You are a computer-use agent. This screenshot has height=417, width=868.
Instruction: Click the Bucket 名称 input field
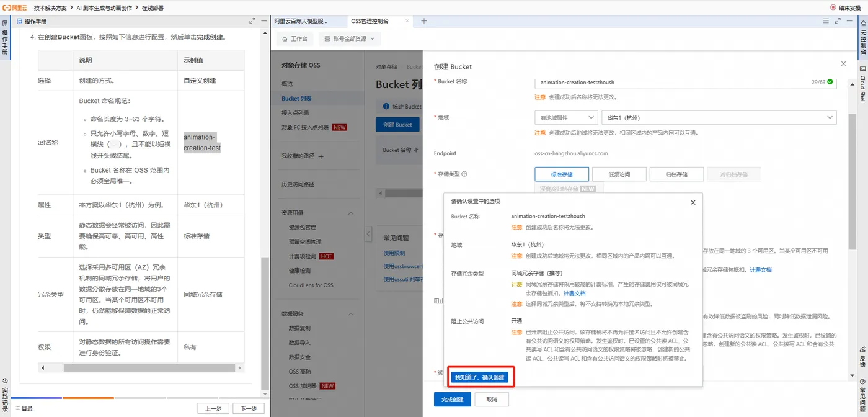coord(685,82)
